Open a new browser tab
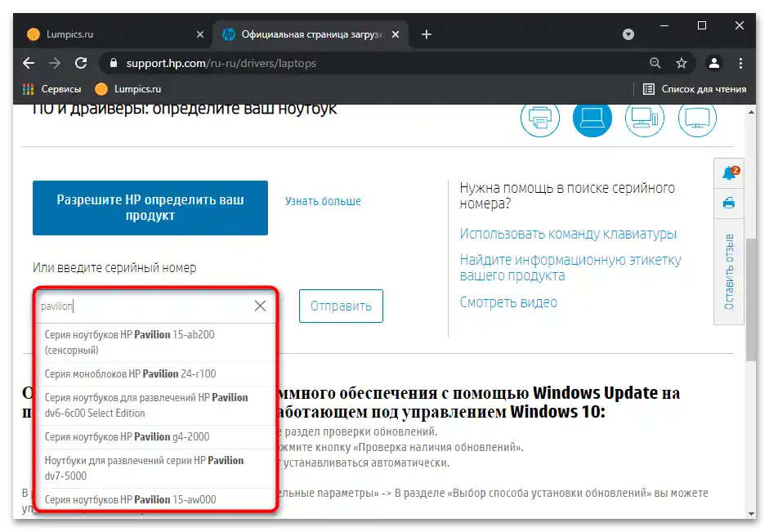 (x=427, y=34)
